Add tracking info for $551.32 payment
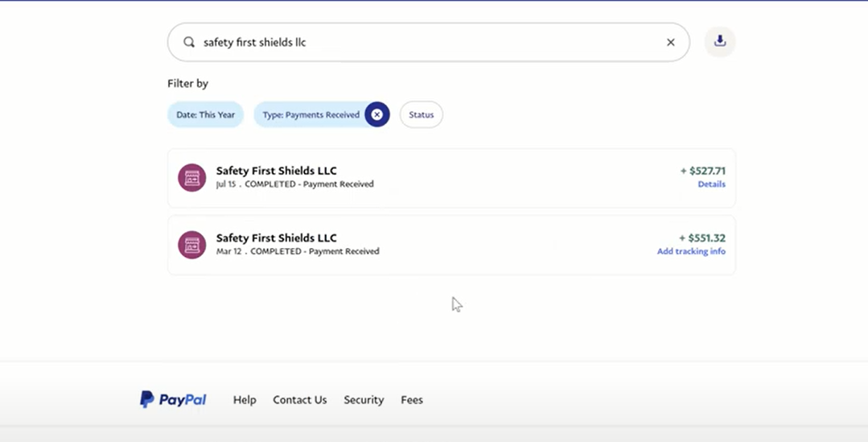The image size is (868, 442). [x=691, y=251]
